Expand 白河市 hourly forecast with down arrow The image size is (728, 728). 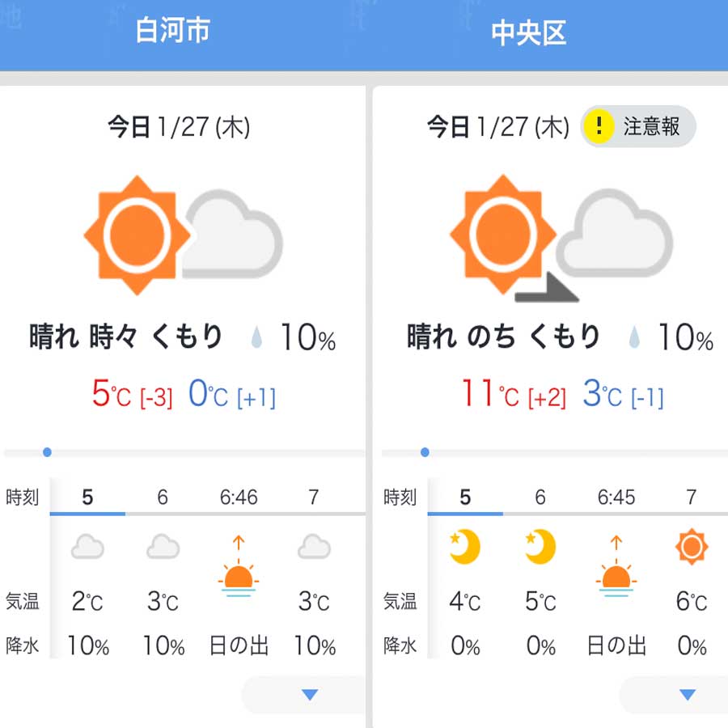310,695
